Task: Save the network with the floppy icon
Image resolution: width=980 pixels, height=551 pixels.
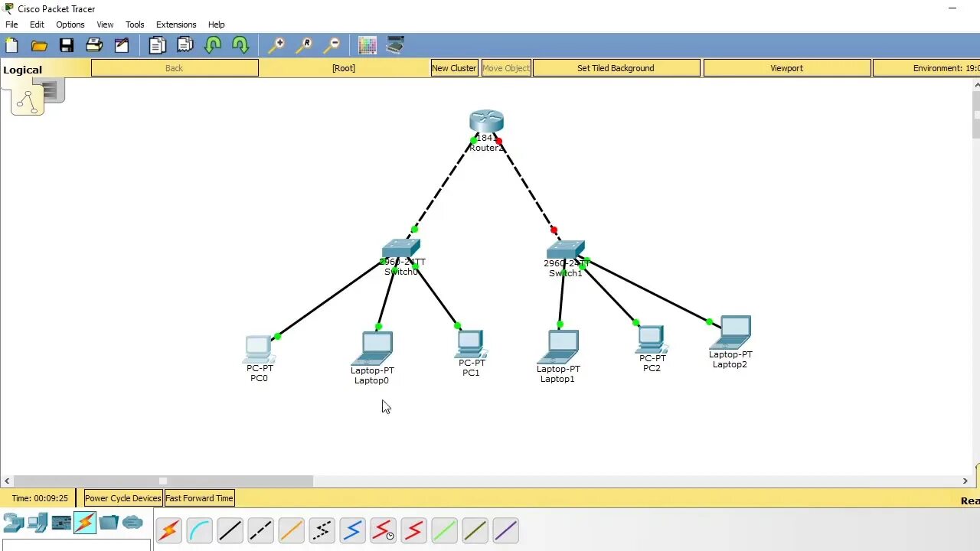Action: 67,45
